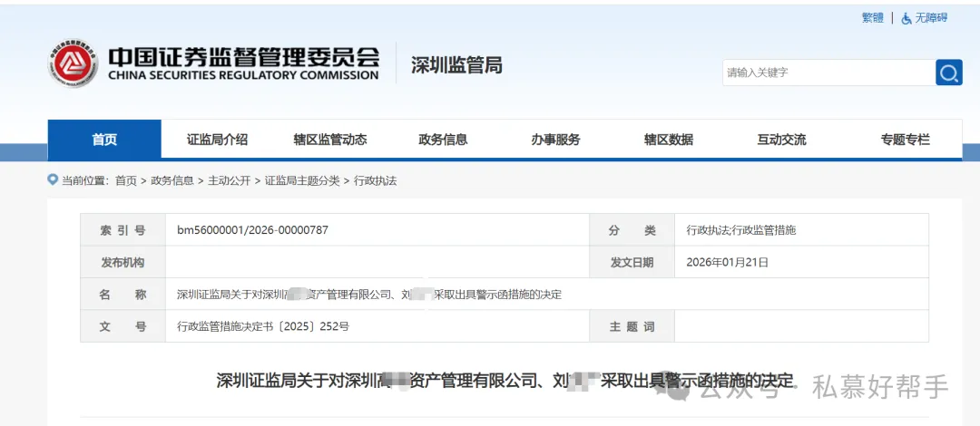Click the 发文日期 label cell

(632, 262)
